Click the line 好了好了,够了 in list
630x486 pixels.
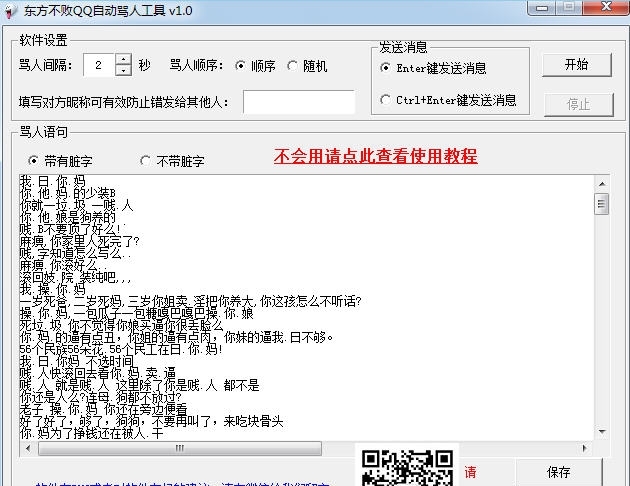click(x=151, y=421)
